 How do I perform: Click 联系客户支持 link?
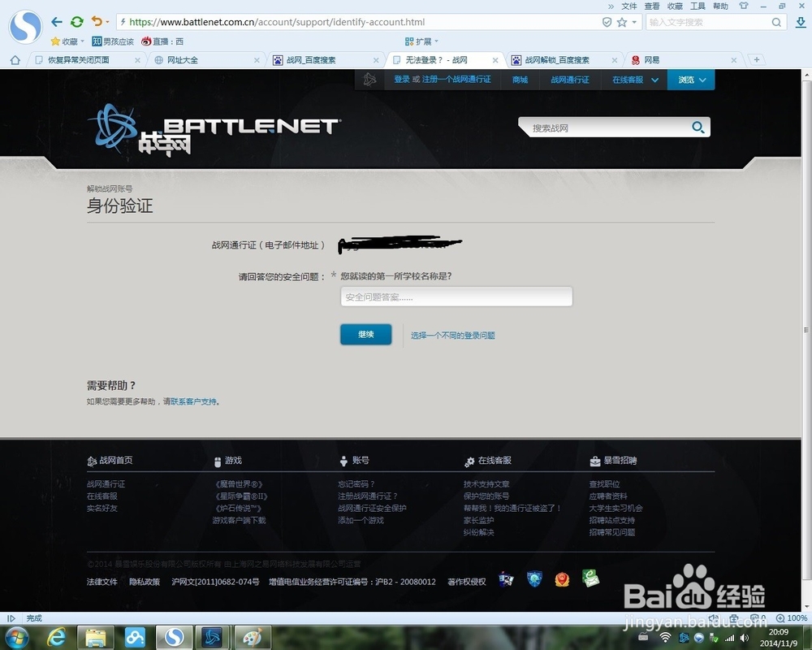coord(193,401)
